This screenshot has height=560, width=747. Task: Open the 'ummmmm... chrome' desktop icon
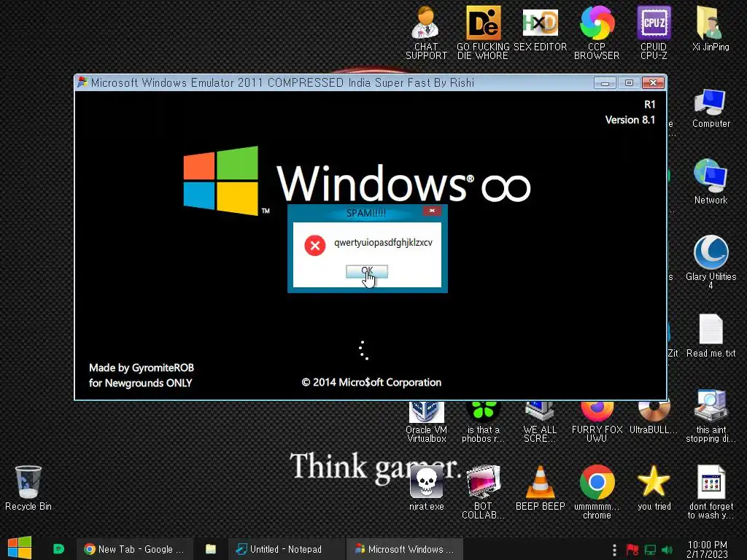tap(597, 492)
